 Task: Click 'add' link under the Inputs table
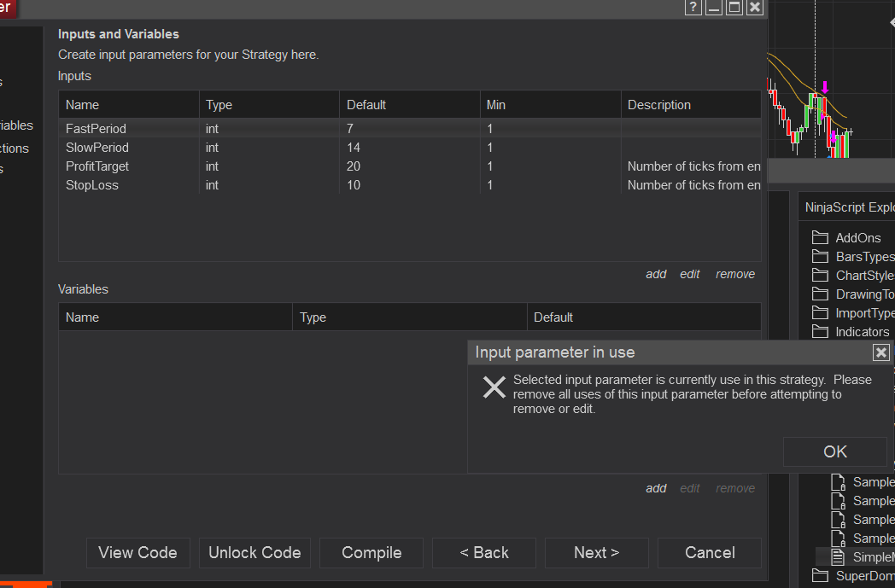656,274
